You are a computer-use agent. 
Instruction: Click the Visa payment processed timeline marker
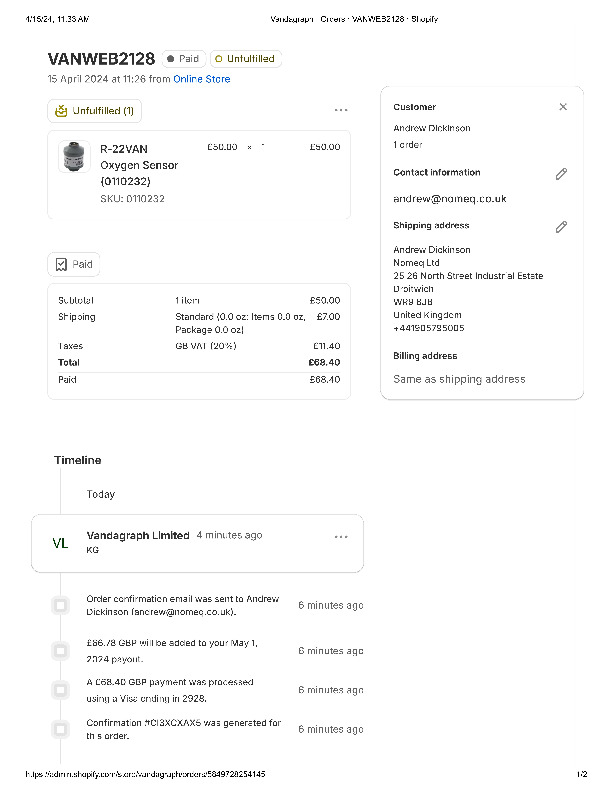(60, 690)
